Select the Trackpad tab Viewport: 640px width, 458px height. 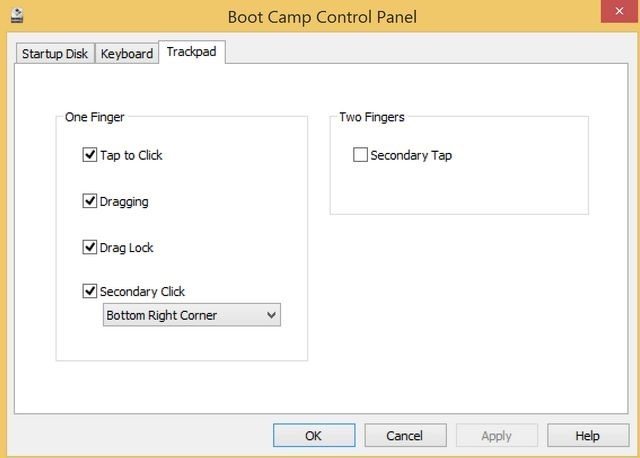pyautogui.click(x=193, y=51)
